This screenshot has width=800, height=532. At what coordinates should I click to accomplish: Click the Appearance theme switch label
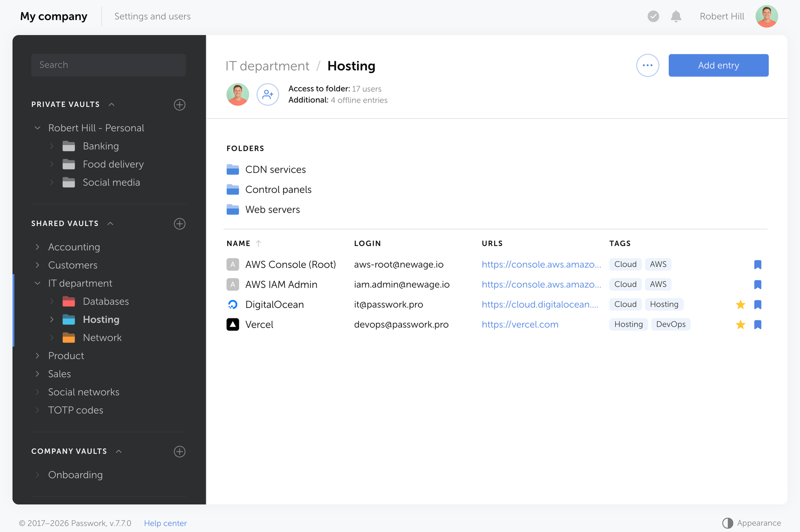[x=759, y=523]
